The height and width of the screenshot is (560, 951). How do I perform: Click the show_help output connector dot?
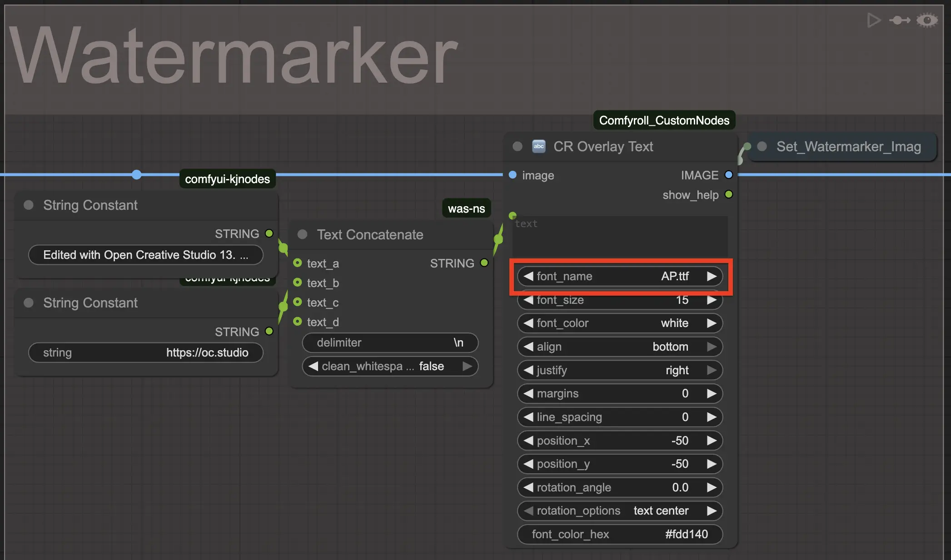(x=729, y=194)
